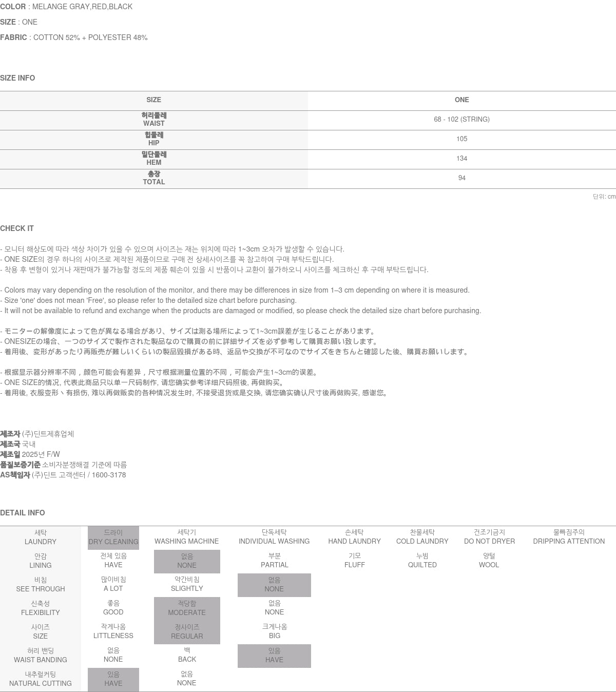Select the WASHING MACHINE laundry option

[x=186, y=537]
